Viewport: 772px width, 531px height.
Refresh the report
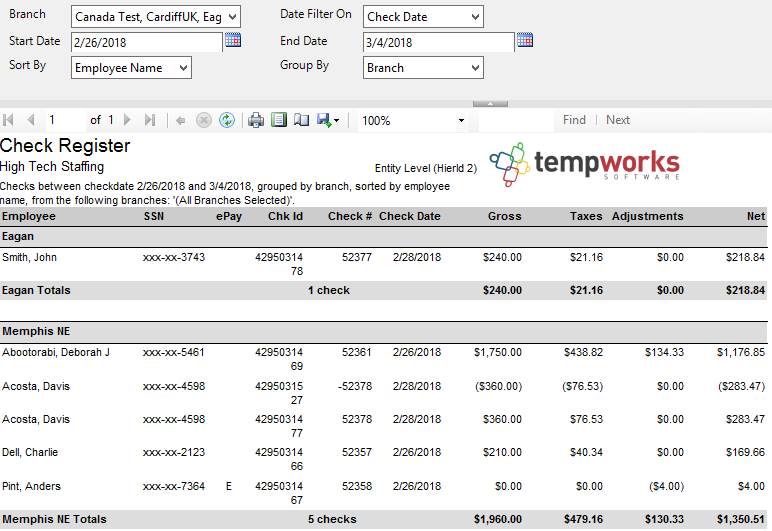(226, 120)
